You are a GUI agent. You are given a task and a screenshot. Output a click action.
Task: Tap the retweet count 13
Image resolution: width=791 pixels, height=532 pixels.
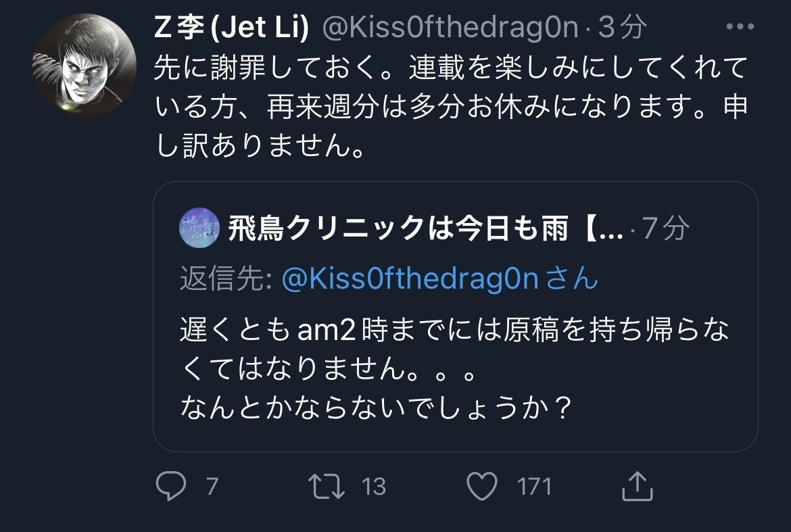tap(374, 487)
